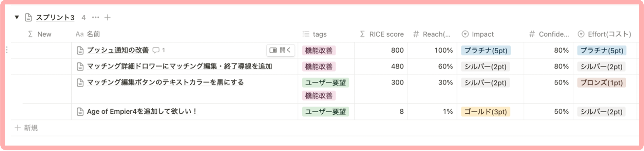This screenshot has width=644, height=151.
Task: Open マッチング編集ボタンのテキストカラーを黒にする page
Action: (x=165, y=82)
